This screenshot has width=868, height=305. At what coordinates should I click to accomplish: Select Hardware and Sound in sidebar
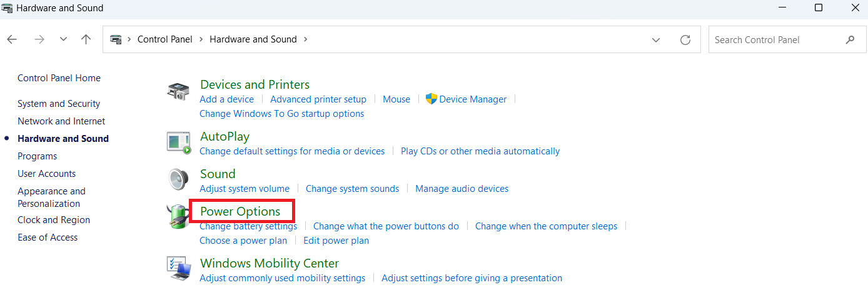tap(63, 139)
